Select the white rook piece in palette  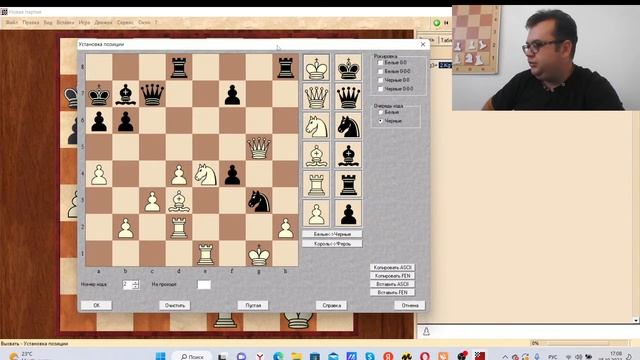(316, 185)
